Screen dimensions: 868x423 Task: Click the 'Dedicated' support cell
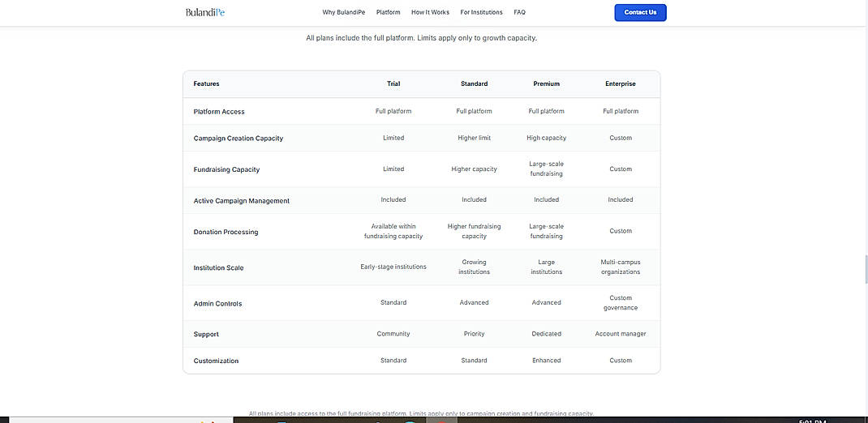click(x=547, y=334)
